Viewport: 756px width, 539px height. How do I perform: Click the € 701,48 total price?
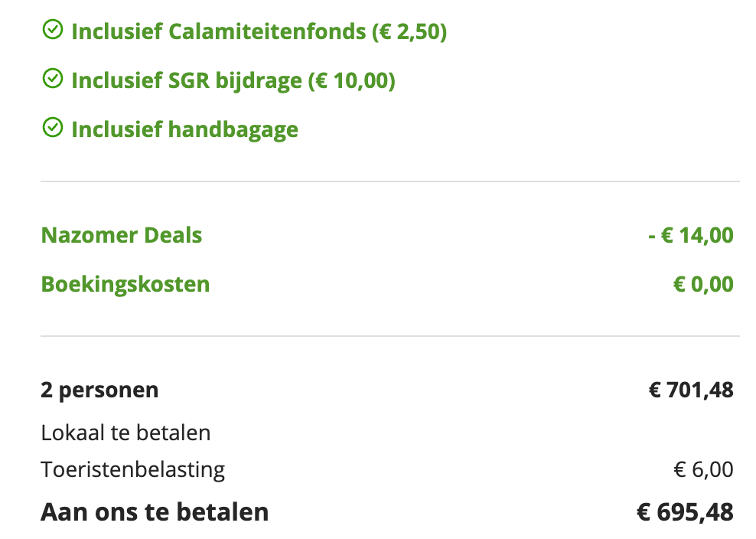[x=691, y=390]
